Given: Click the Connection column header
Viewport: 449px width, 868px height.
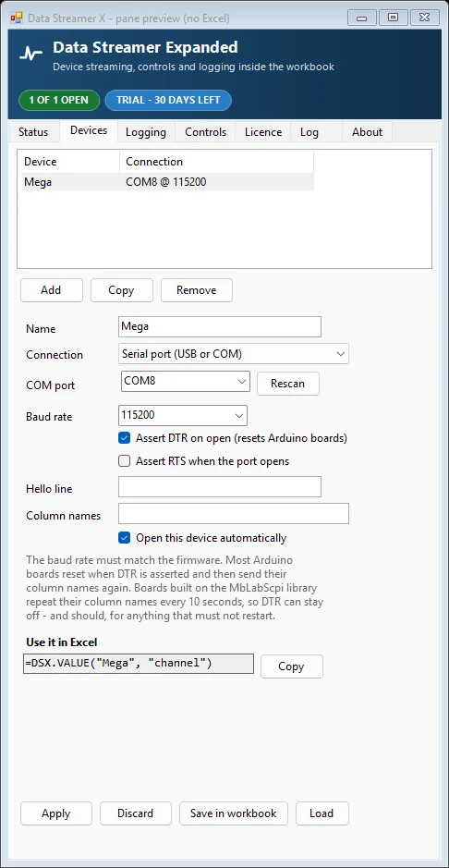Looking at the screenshot, I should tap(217, 162).
